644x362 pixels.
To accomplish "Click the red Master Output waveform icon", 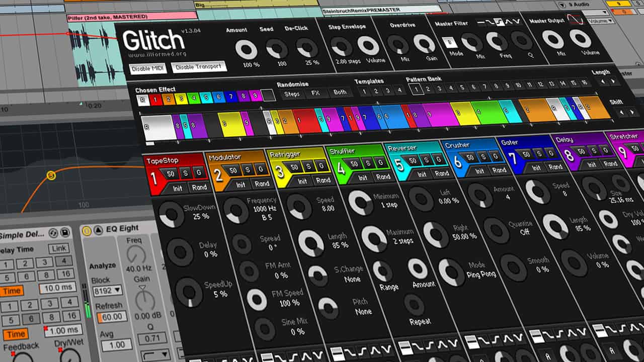I will point(575,20).
